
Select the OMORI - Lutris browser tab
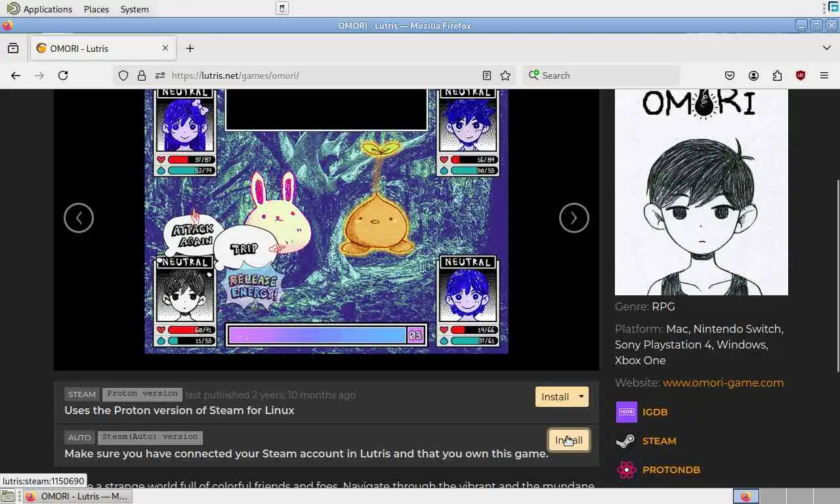pos(102,48)
